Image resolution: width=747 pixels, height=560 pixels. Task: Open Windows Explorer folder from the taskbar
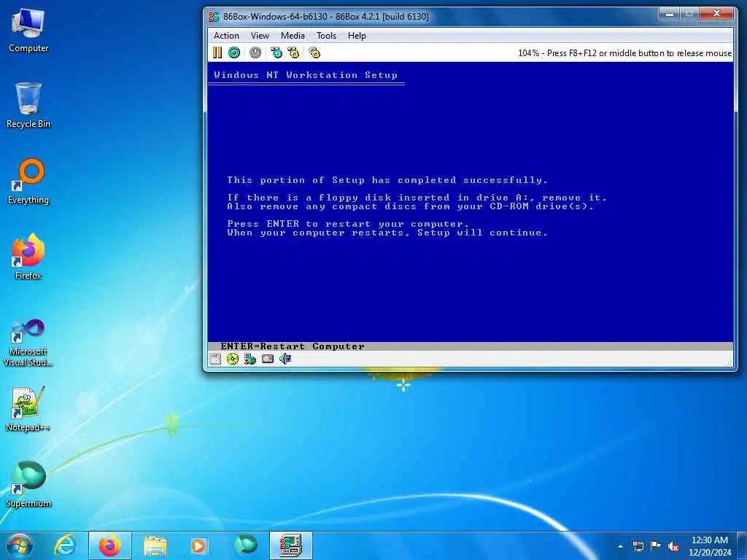click(155, 545)
